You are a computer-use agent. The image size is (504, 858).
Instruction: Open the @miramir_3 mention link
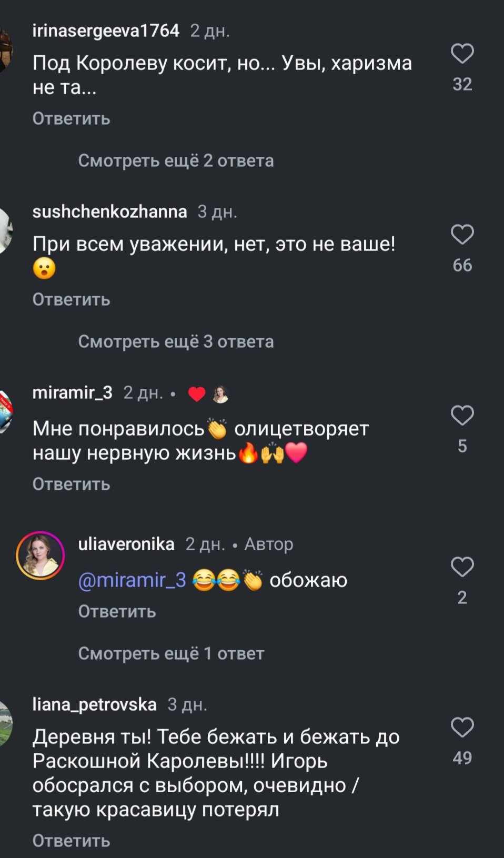(132, 580)
